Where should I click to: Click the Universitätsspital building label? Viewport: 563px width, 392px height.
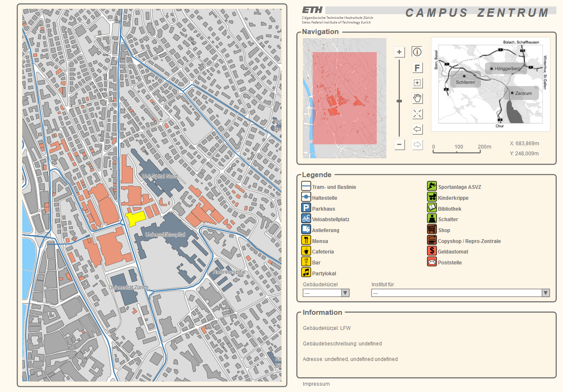point(165,235)
